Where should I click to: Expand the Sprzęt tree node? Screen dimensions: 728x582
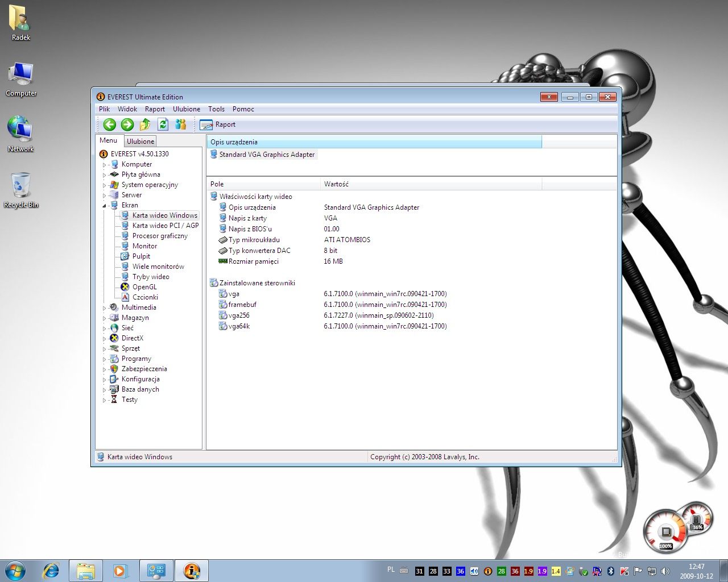(104, 349)
